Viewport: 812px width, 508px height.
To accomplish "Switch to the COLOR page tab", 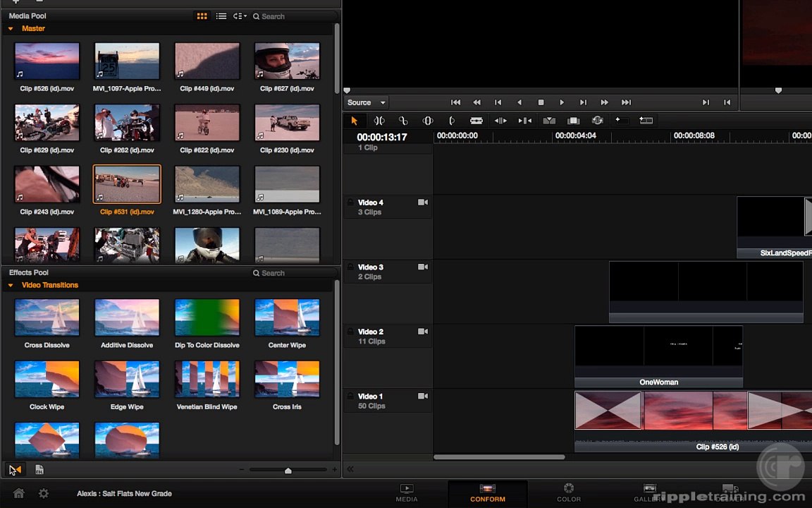I will pos(569,492).
